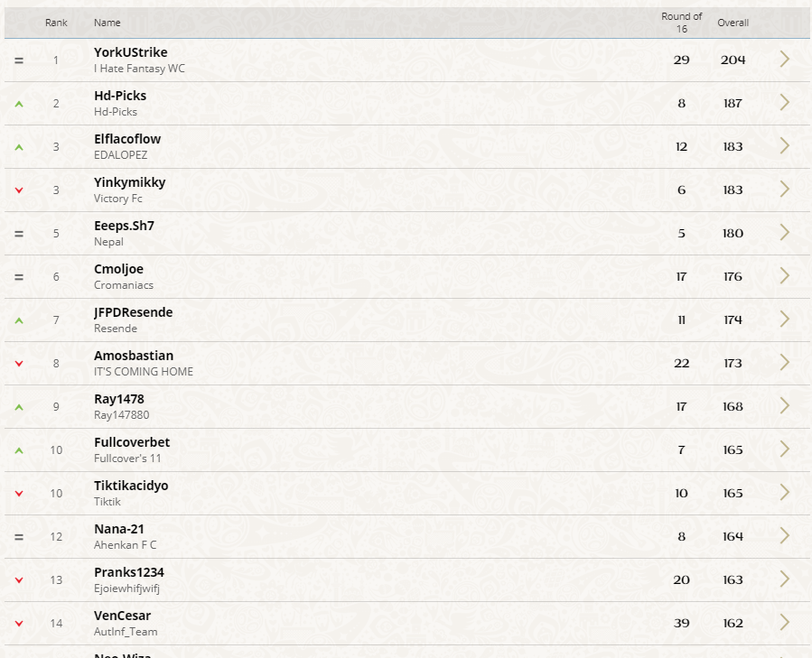
Task: Click equals rank indicator for Cmoljoe
Action: click(x=19, y=277)
